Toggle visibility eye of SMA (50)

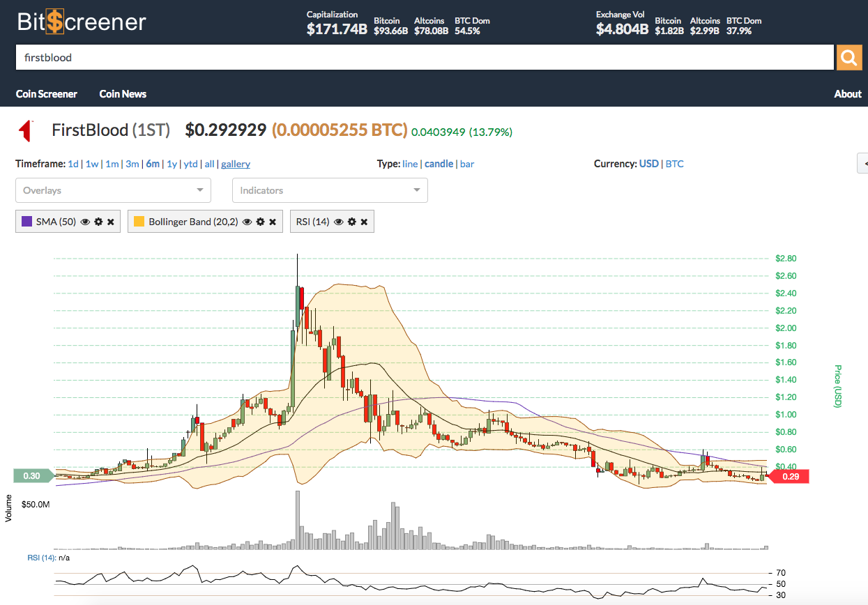pyautogui.click(x=86, y=222)
